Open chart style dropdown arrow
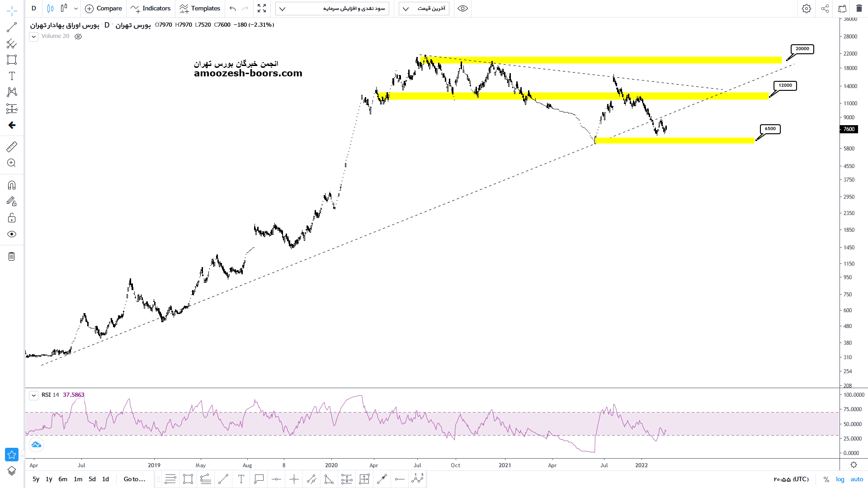This screenshot has height=488, width=868. 75,9
